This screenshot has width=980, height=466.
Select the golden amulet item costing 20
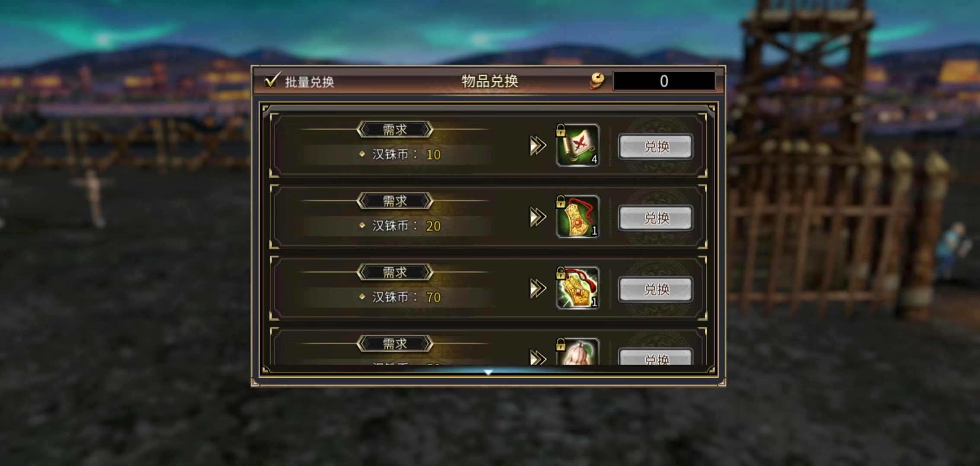(578, 217)
